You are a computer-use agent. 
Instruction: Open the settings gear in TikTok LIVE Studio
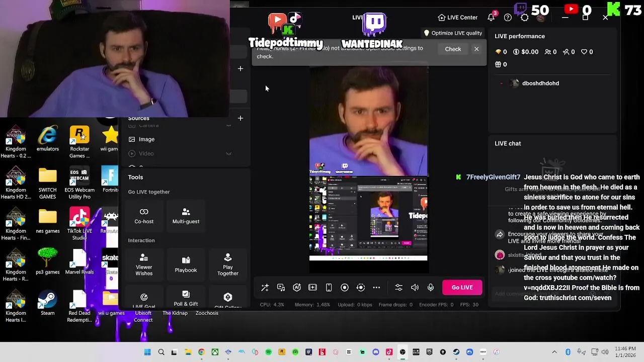(524, 18)
